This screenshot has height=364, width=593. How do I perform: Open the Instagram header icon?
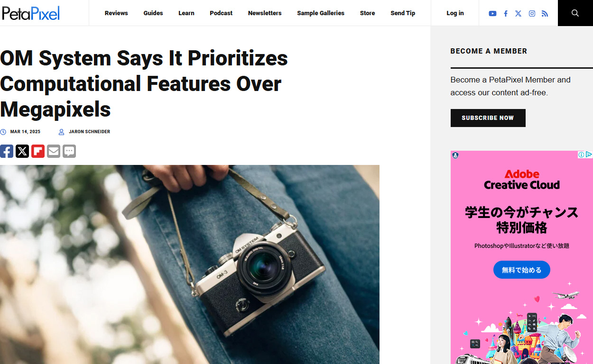coord(532,13)
